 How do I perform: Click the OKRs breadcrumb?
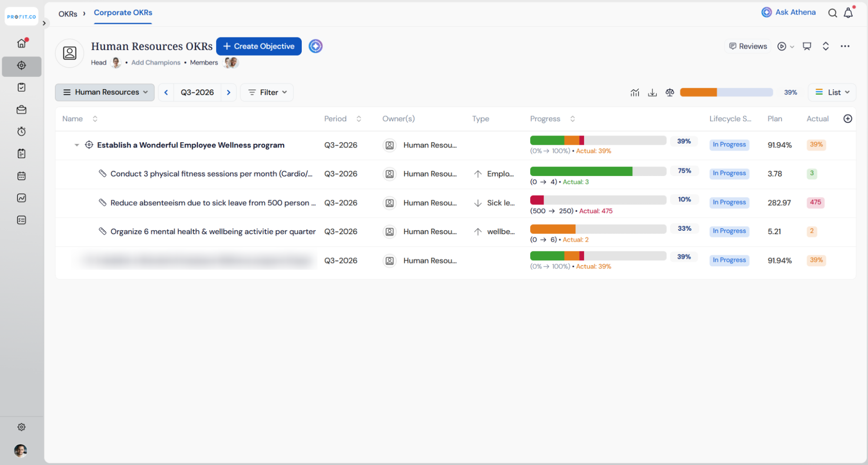68,13
